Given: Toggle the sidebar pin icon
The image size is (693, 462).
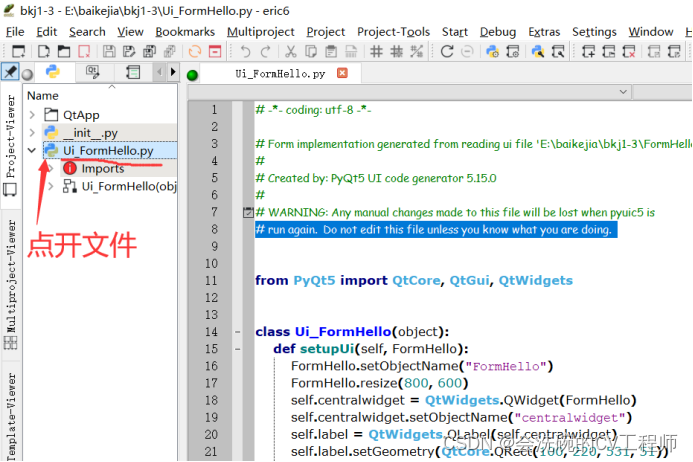Looking at the screenshot, I should (x=10, y=72).
